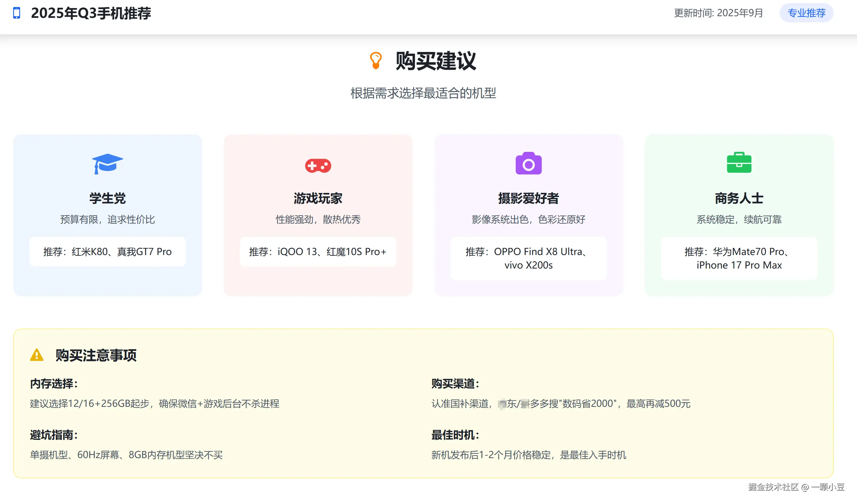Click the OPPO Find X8 Ultra recommendation
Screen dimensions: 857x504
528,258
